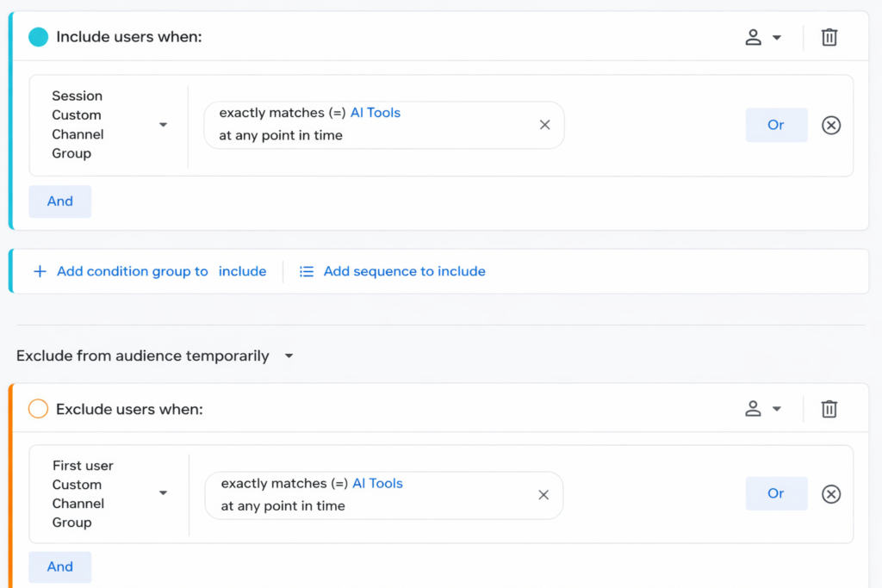The width and height of the screenshot is (882, 588).
Task: Open include group user scope selector
Action: (763, 37)
